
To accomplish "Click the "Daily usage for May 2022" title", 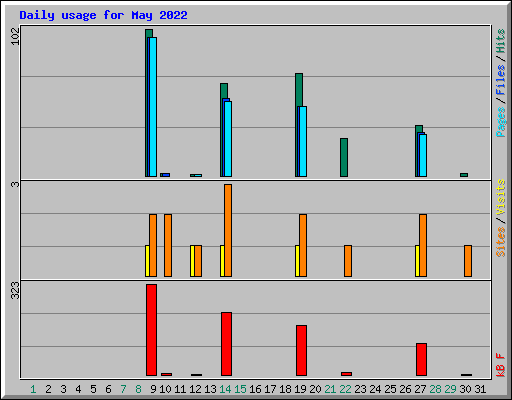I will pyautogui.click(x=103, y=15).
